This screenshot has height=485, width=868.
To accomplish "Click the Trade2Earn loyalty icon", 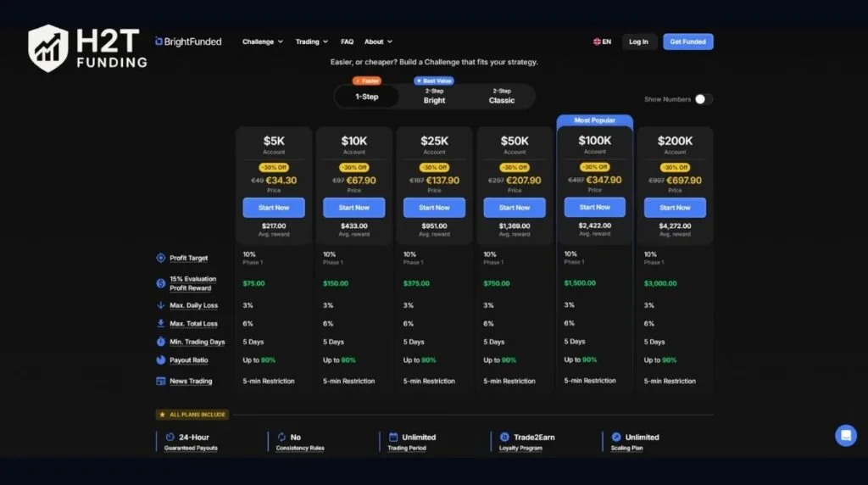I will 504,437.
